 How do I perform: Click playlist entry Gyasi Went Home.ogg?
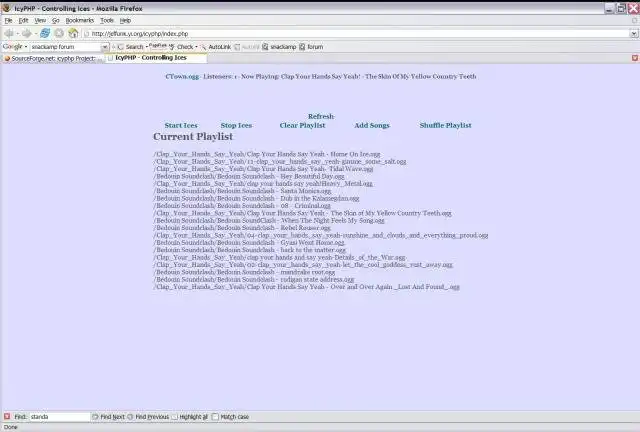point(249,243)
